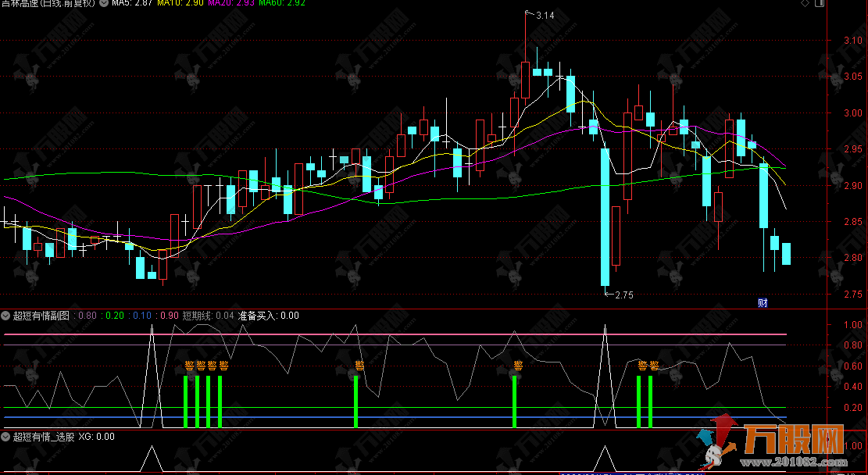Expand the main chart indicator dropdown arrow
Viewport: 868px width, 475px height.
(104, 3)
